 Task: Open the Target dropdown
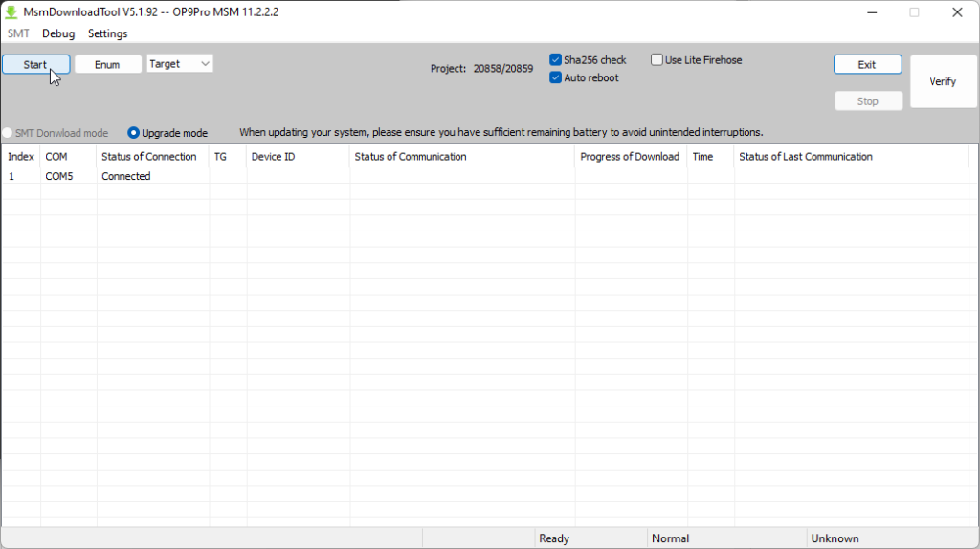(x=180, y=64)
